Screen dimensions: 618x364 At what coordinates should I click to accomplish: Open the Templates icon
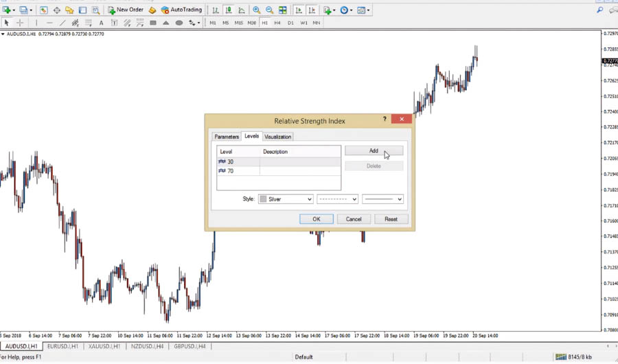point(361,10)
